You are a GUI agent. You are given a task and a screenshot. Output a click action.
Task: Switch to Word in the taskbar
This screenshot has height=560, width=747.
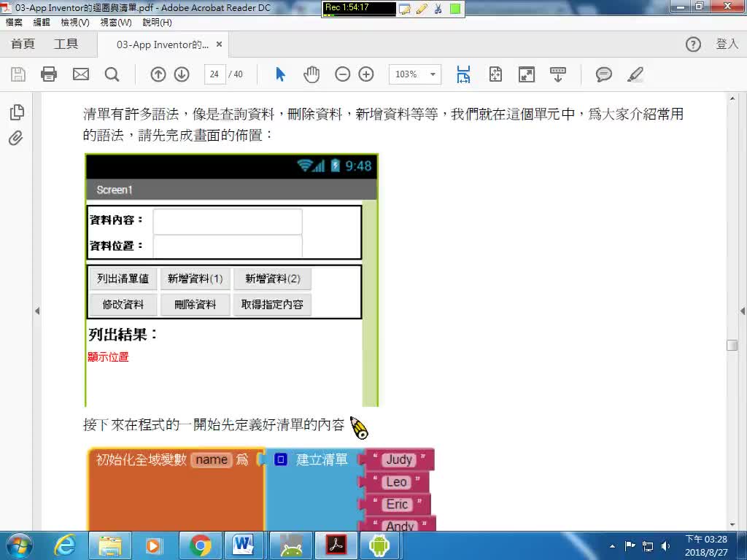(x=244, y=545)
